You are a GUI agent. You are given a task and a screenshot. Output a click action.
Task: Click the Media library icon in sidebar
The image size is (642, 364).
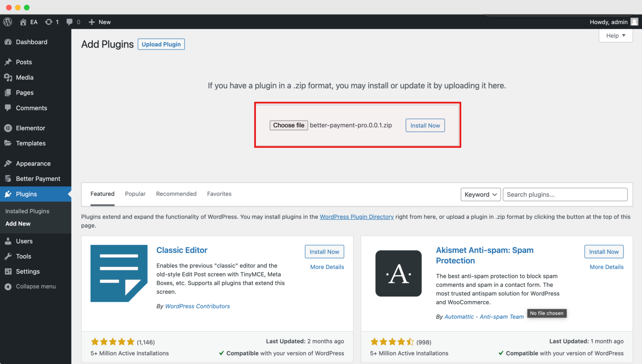pos(9,77)
